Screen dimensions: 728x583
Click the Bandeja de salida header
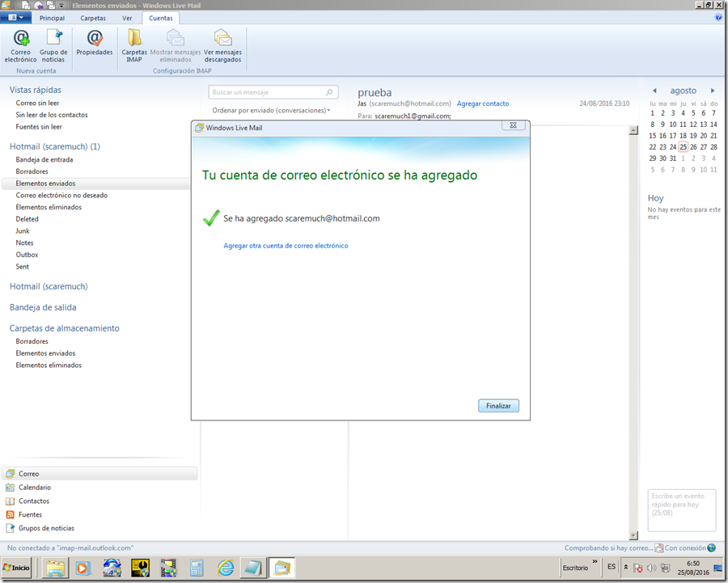43,307
